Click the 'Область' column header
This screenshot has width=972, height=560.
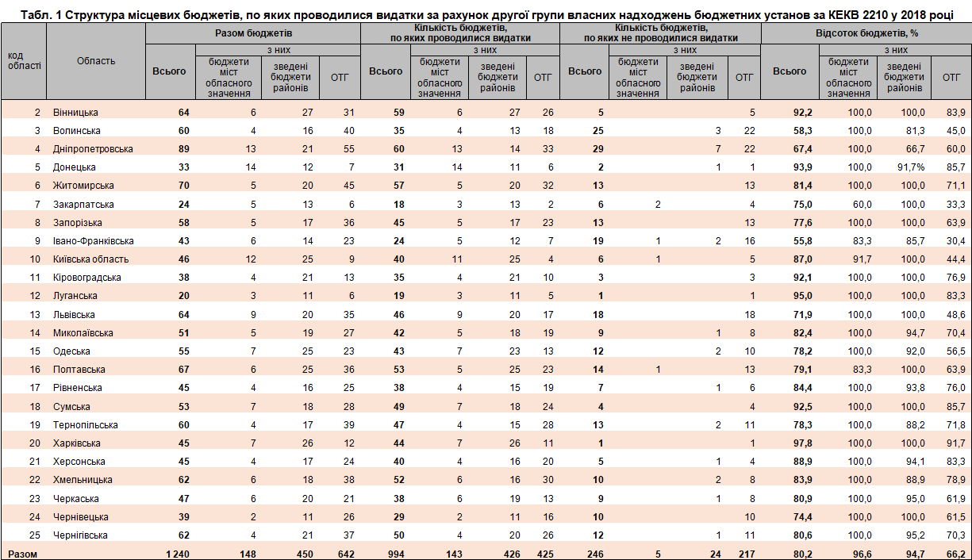coord(96,60)
